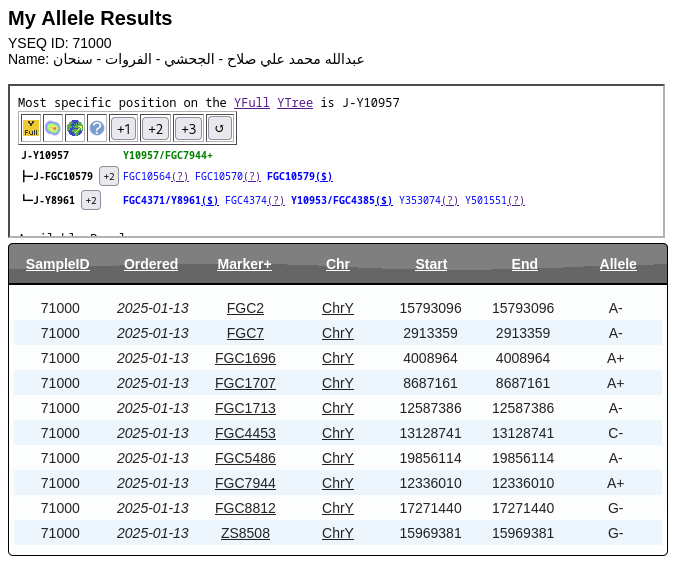Select J-Y10957 tree node
Screen dimensions: 673x564
pyautogui.click(x=45, y=155)
